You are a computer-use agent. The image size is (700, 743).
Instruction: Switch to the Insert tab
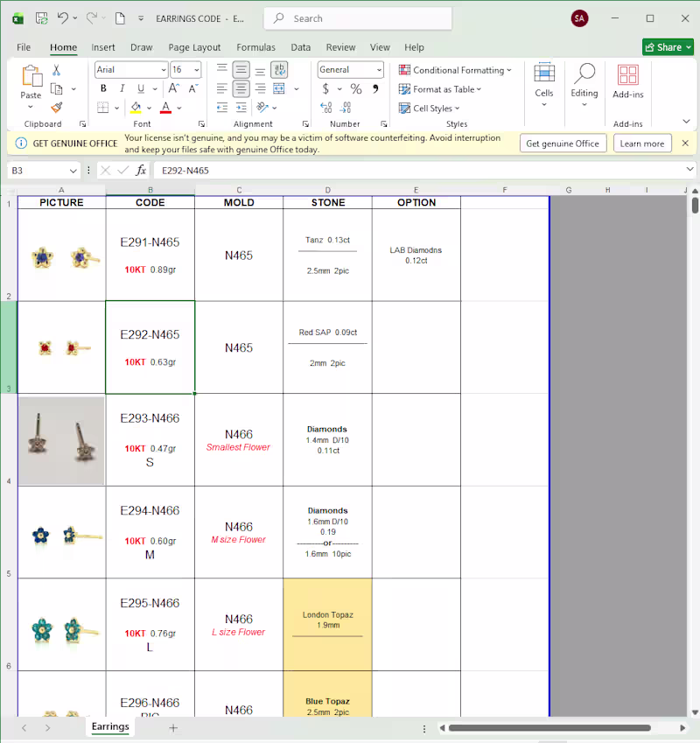[103, 47]
